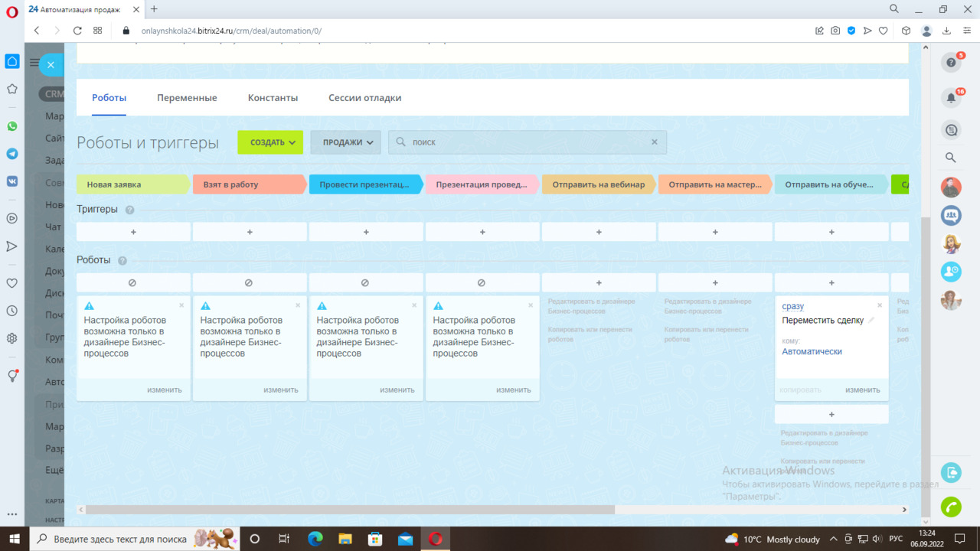Switch to the Переменные tab

187,98
